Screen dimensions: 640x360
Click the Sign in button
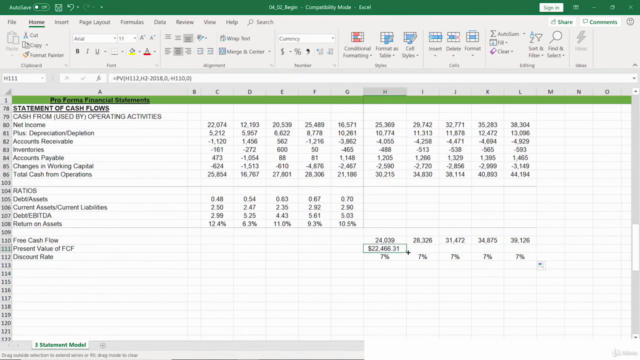tap(551, 7)
